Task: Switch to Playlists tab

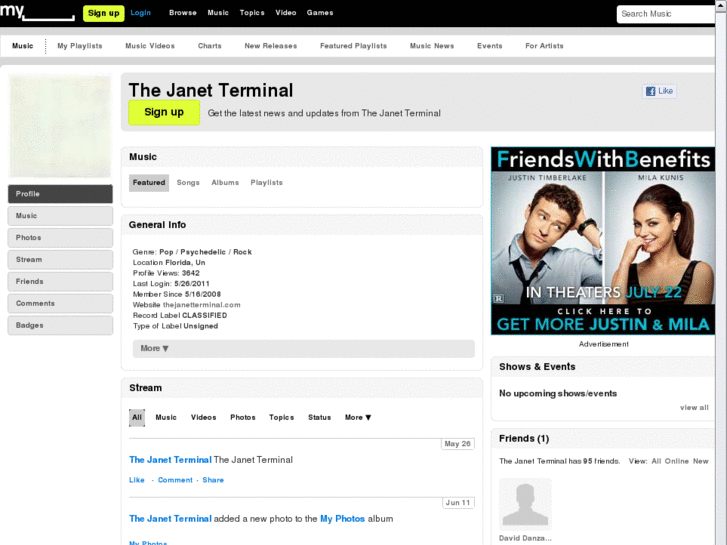Action: tap(267, 183)
